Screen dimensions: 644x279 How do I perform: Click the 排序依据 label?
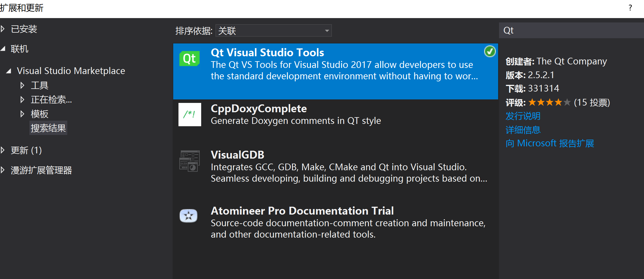click(x=194, y=31)
